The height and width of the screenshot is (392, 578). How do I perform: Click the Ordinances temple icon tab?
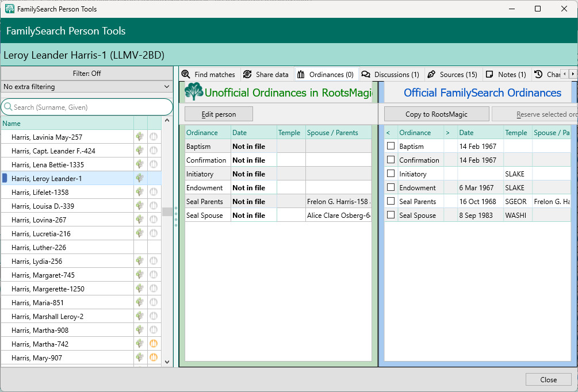click(301, 74)
